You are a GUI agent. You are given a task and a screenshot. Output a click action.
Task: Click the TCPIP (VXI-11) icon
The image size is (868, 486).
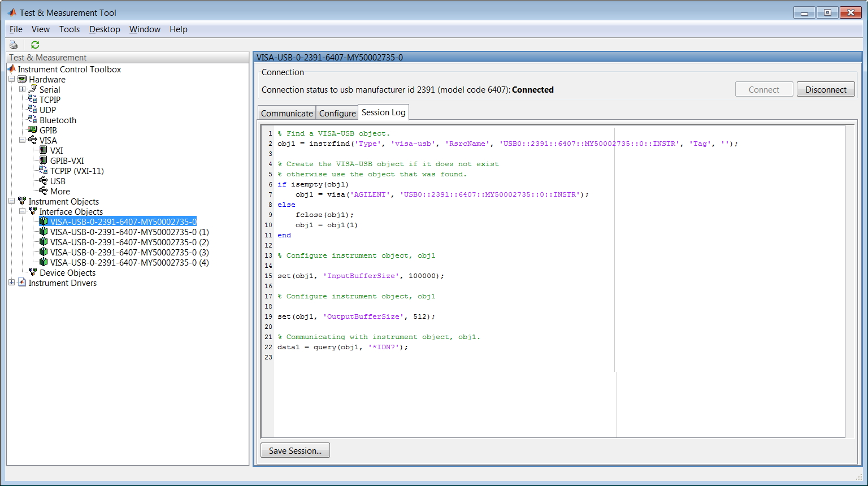(x=44, y=171)
